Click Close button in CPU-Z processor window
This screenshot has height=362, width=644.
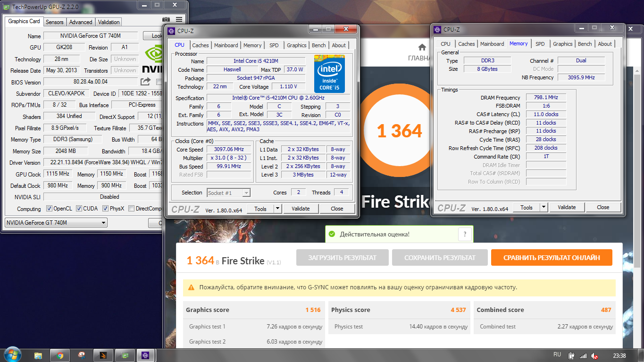(x=337, y=209)
